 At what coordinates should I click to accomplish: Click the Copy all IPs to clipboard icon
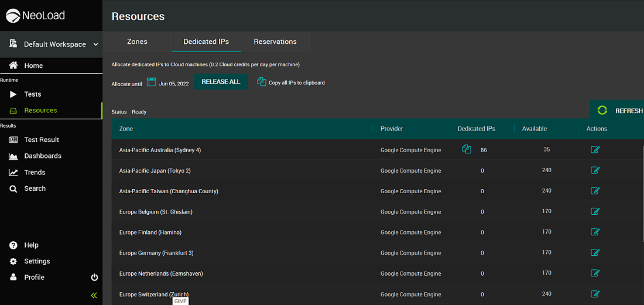pyautogui.click(x=262, y=82)
